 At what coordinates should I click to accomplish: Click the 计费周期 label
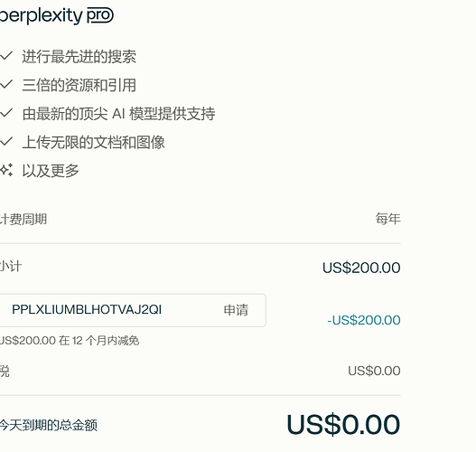click(23, 220)
